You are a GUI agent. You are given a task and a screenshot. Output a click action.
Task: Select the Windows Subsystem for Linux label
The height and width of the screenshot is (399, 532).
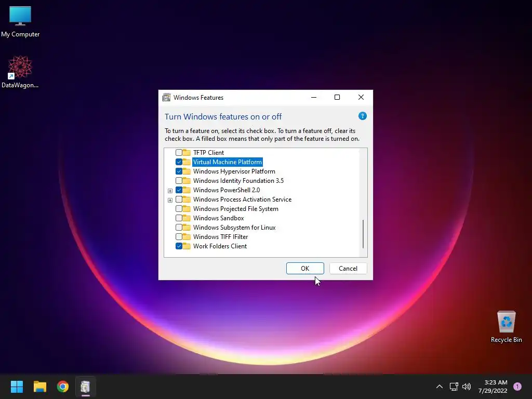click(x=234, y=227)
